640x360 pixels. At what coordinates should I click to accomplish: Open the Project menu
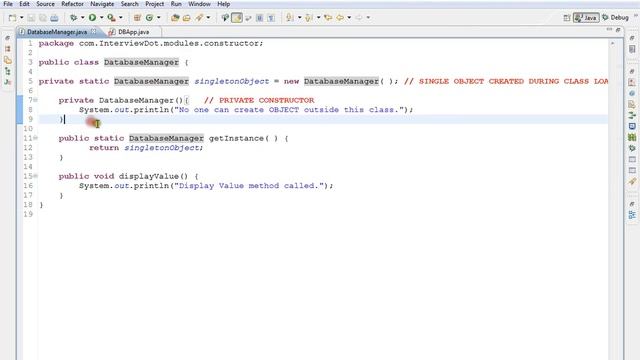pos(155,4)
